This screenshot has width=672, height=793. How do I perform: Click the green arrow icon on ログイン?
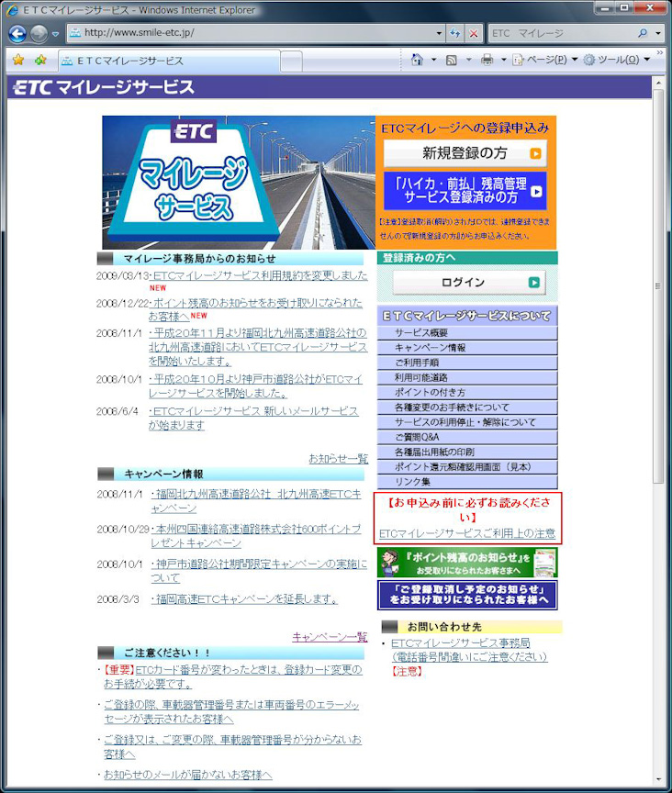coord(534,283)
